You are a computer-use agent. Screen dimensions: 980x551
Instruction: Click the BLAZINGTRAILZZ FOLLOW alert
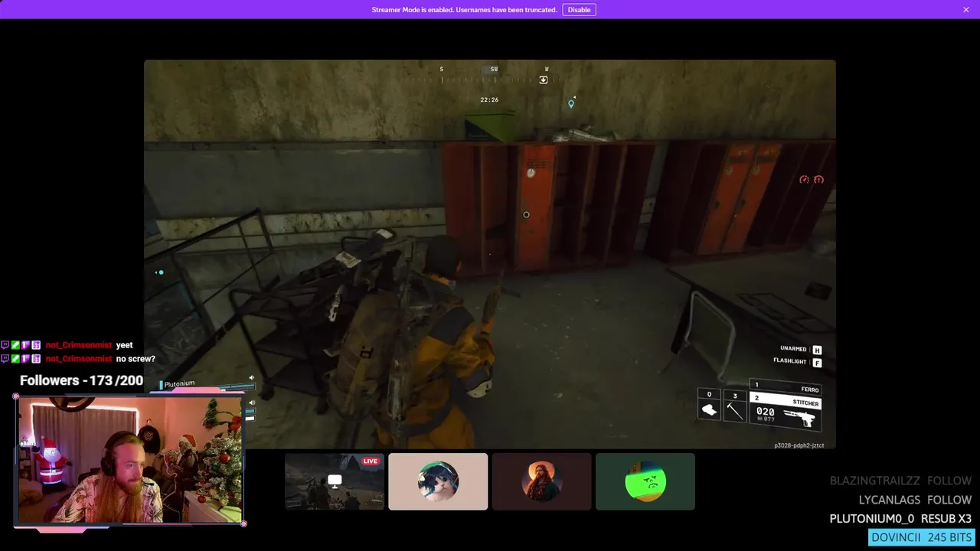pyautogui.click(x=900, y=481)
